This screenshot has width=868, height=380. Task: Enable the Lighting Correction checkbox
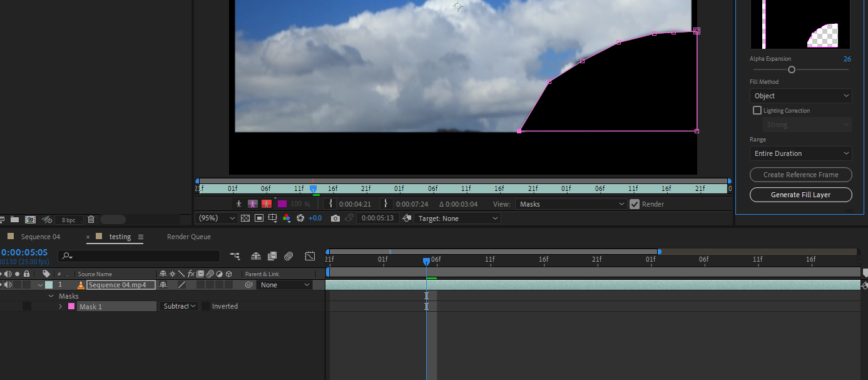(x=757, y=110)
